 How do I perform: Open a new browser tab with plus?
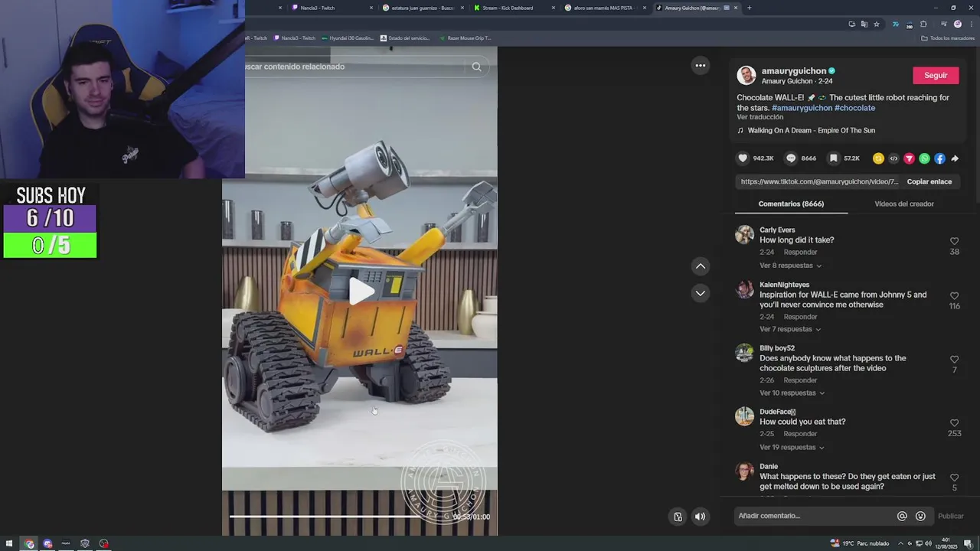coord(749,8)
